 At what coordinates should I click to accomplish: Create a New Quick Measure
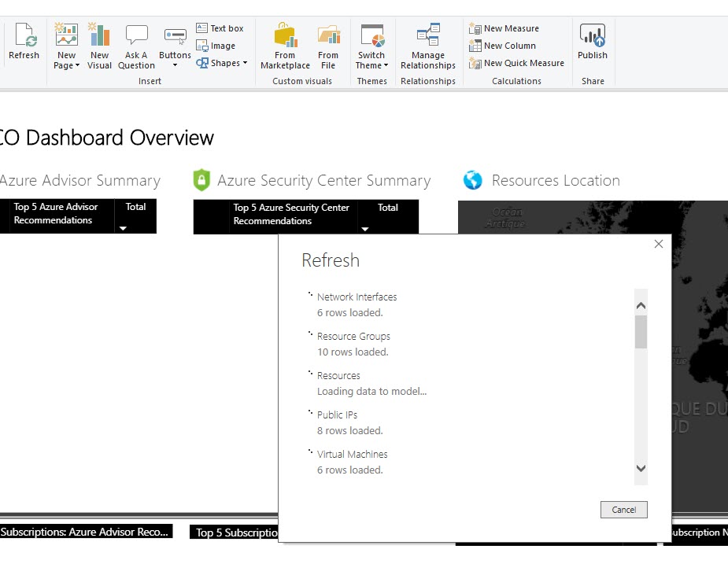click(517, 63)
